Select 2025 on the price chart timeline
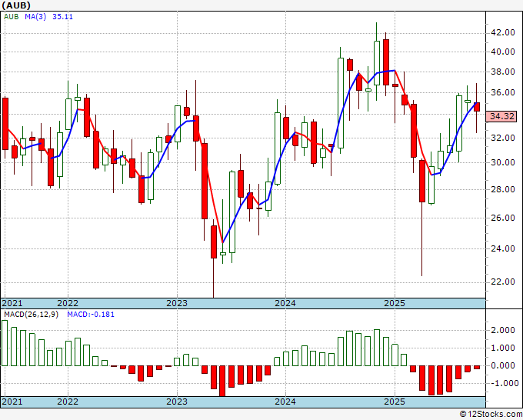Image resolution: width=523 pixels, height=420 pixels. coord(394,303)
